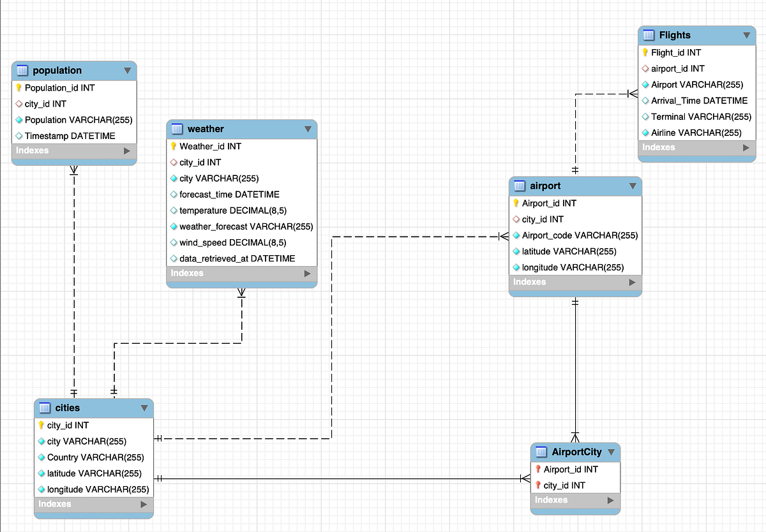766x532 pixels.
Task: Click the table icon in the cities header
Action: coord(44,408)
